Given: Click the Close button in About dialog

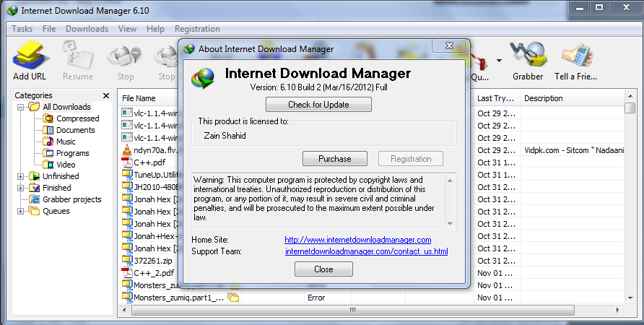Looking at the screenshot, I should click(323, 269).
